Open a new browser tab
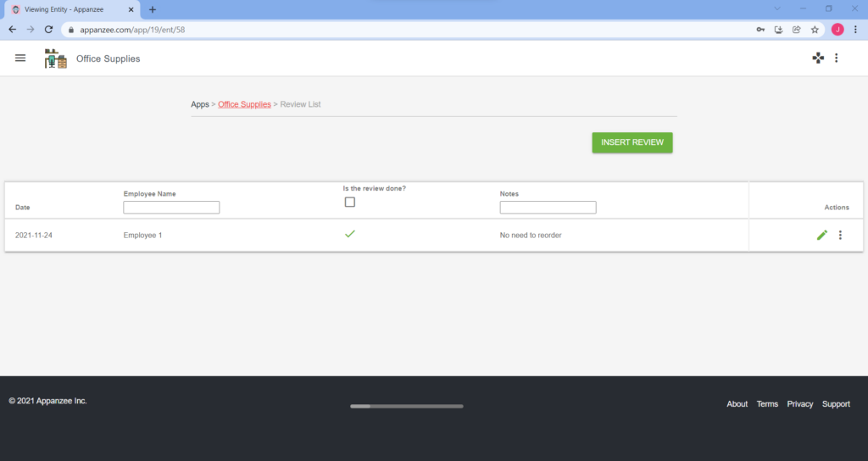This screenshot has width=868, height=461. coord(153,9)
